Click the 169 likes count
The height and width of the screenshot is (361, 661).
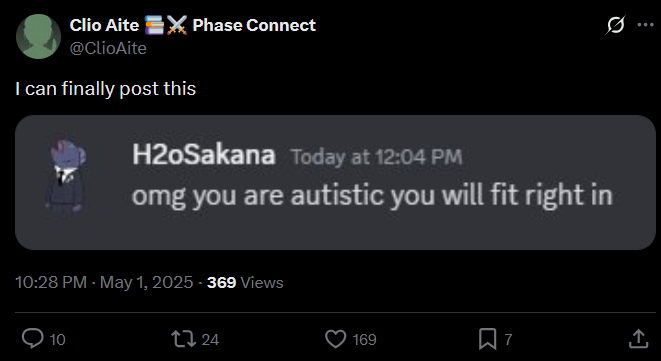(364, 340)
